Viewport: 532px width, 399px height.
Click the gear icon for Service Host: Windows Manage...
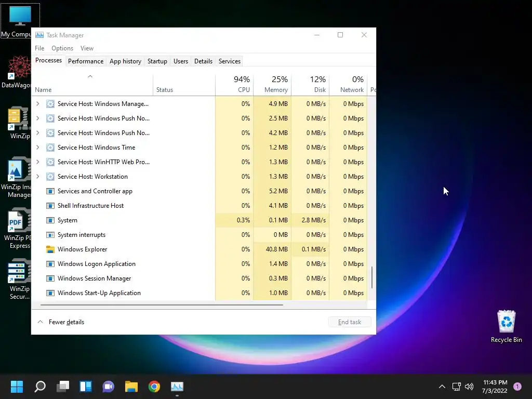click(x=50, y=104)
